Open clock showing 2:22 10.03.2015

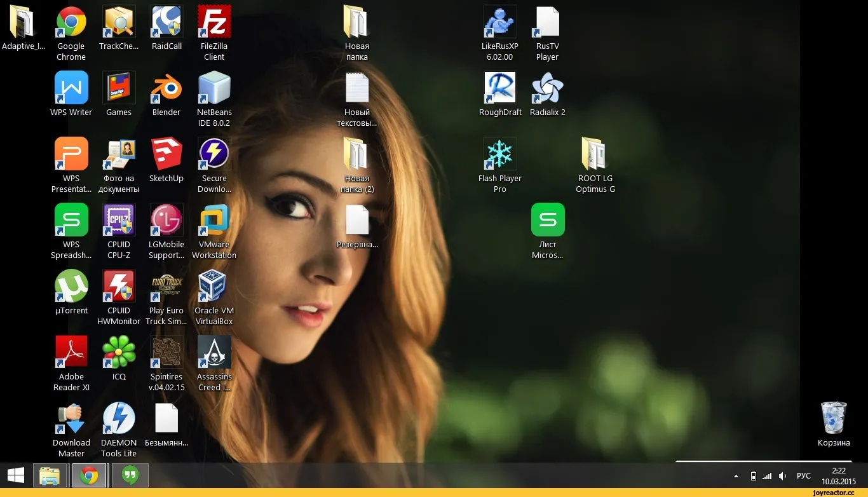click(839, 476)
